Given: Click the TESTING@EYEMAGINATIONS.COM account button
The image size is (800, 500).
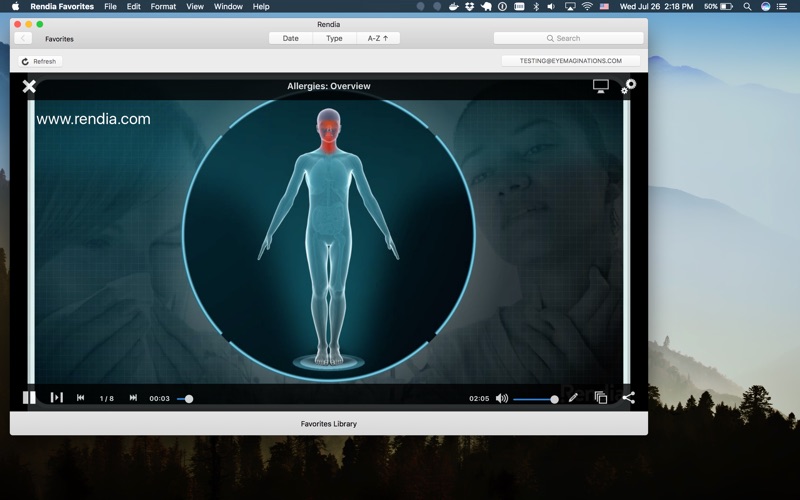Looking at the screenshot, I should point(570,61).
